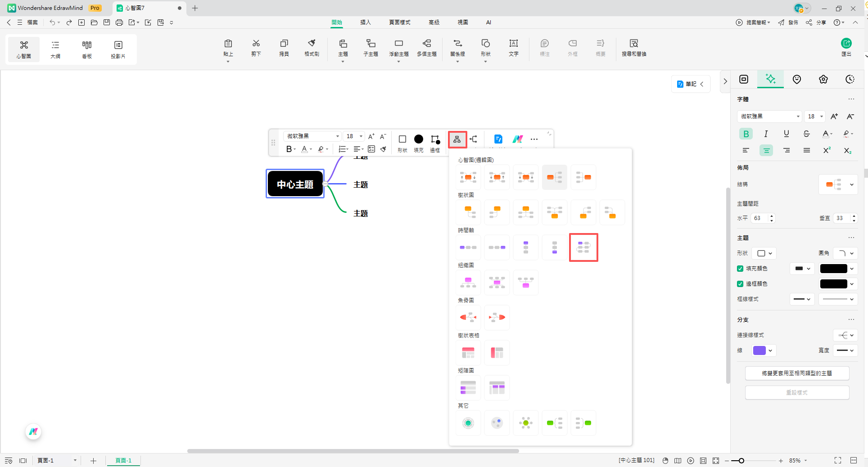Switch to Outline (大綱) view
868x467 pixels.
click(55, 49)
